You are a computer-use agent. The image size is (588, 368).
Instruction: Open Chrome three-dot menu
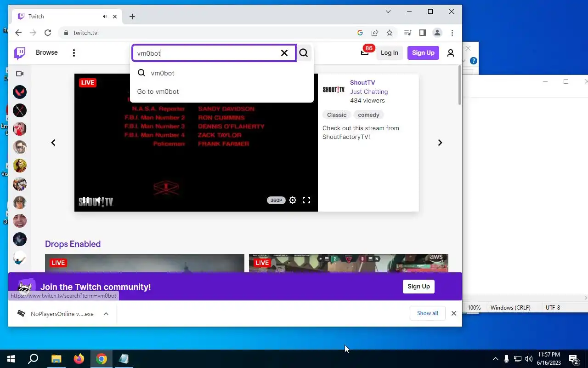pos(452,33)
